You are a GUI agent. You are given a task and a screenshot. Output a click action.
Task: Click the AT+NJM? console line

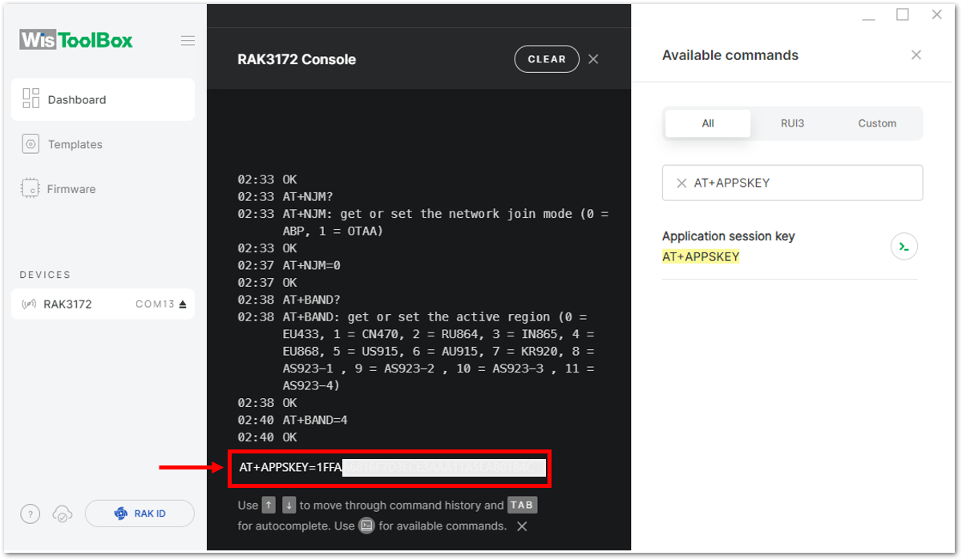pos(309,196)
